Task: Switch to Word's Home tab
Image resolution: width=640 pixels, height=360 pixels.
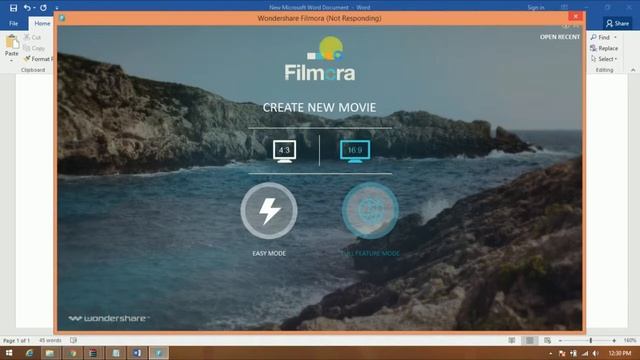Action: (42, 23)
